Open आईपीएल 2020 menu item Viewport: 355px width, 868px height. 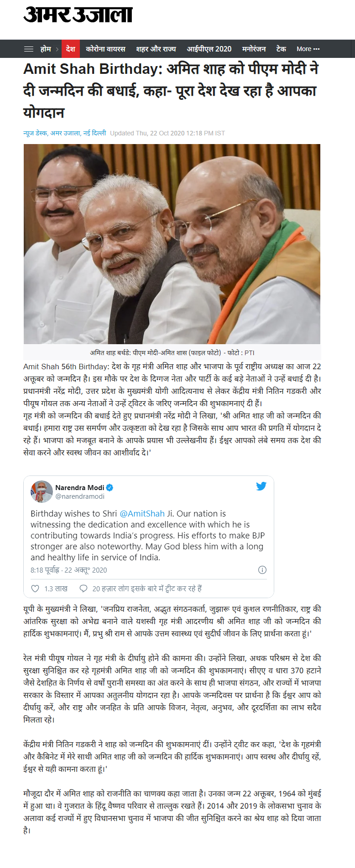tap(209, 49)
